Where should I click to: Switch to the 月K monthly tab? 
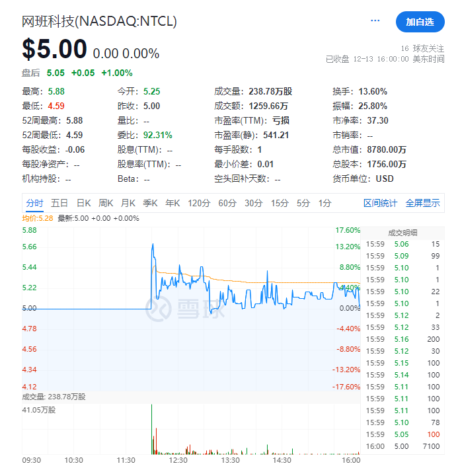(x=128, y=203)
